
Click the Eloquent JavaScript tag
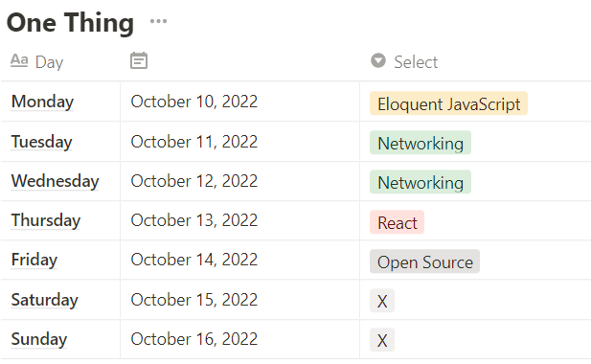coord(448,103)
